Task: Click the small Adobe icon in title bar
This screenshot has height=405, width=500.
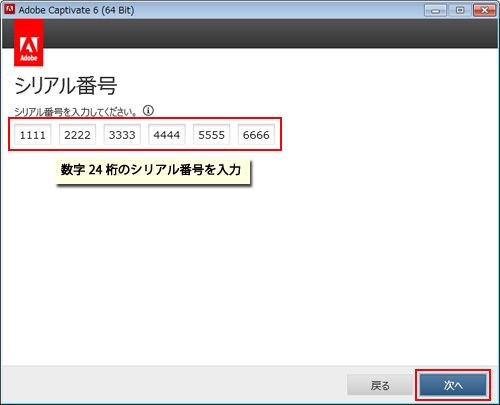Action: (x=10, y=9)
